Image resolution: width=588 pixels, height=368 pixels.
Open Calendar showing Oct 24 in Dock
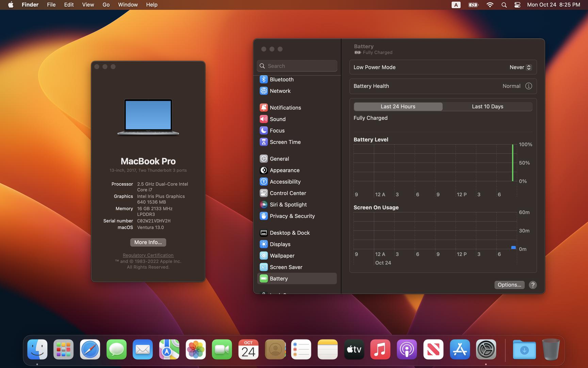pos(248,349)
